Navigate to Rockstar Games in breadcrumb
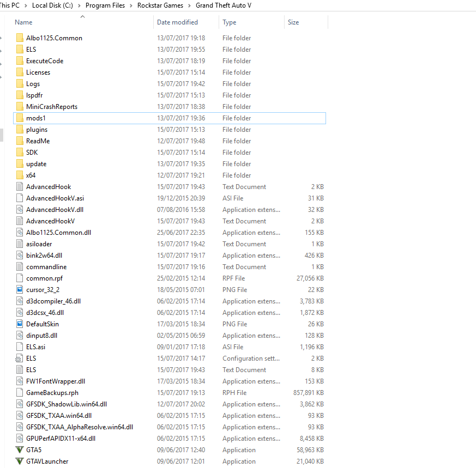This screenshot has height=468, width=476. [x=160, y=5]
